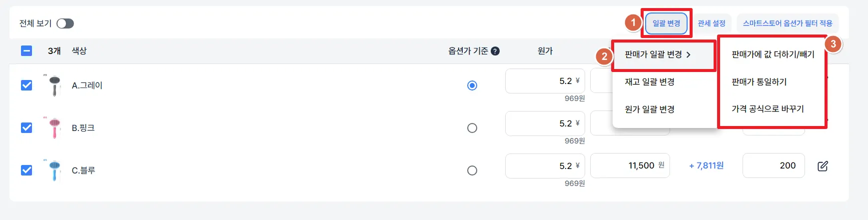This screenshot has height=220, width=868.
Task: Choose 재고 일괄 변경 menu item
Action: click(650, 81)
